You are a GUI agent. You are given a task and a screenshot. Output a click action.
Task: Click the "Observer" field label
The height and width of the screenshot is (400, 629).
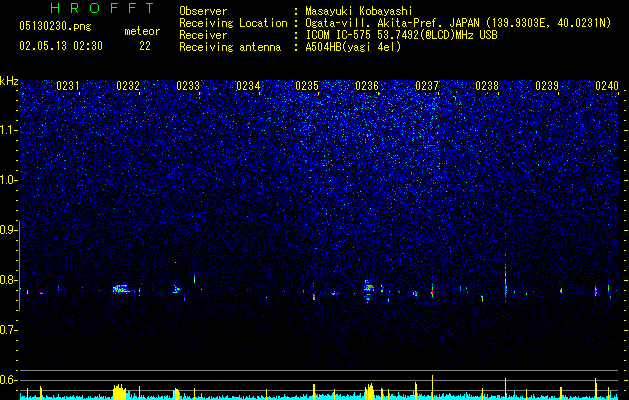tap(203, 12)
